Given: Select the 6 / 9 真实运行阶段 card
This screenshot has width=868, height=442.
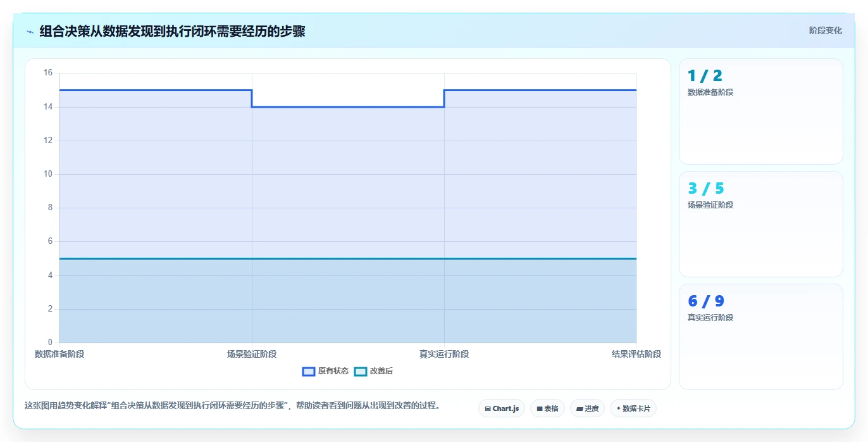Looking at the screenshot, I should tap(761, 337).
